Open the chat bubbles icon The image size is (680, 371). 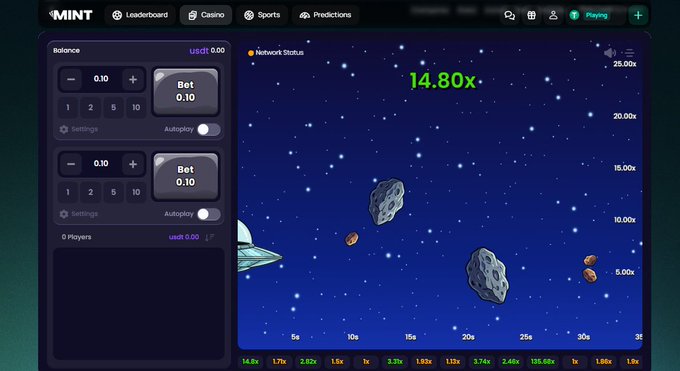coord(510,15)
